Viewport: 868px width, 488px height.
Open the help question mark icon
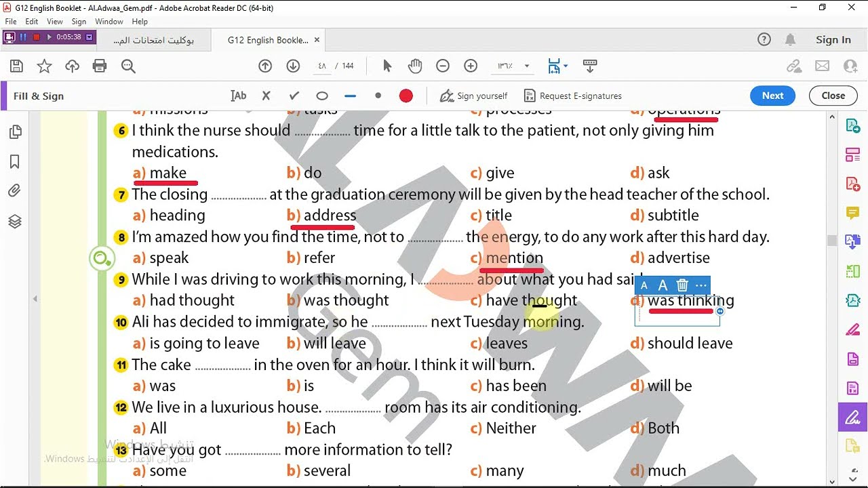764,39
